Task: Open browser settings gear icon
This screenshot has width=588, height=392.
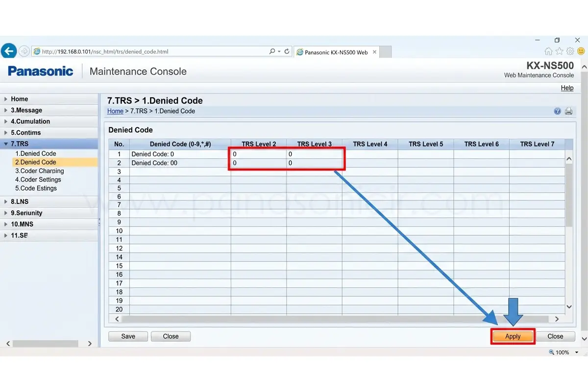Action: coord(570,51)
